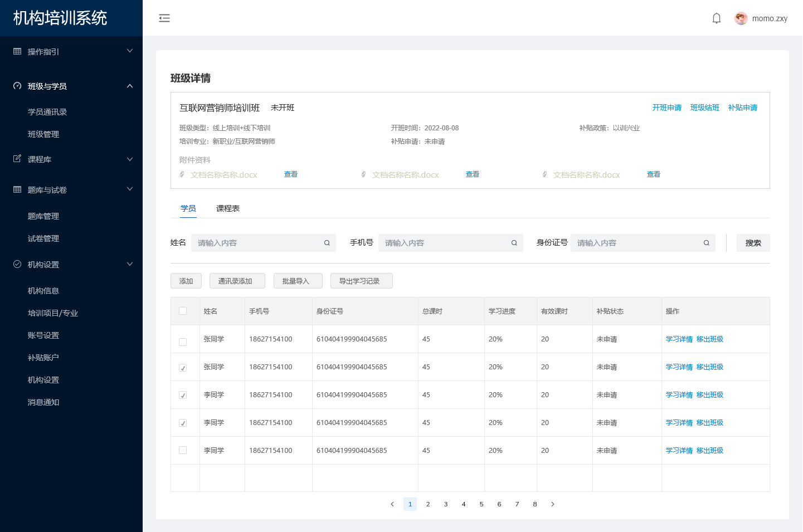Click the momo.zxy user avatar

pos(741,18)
